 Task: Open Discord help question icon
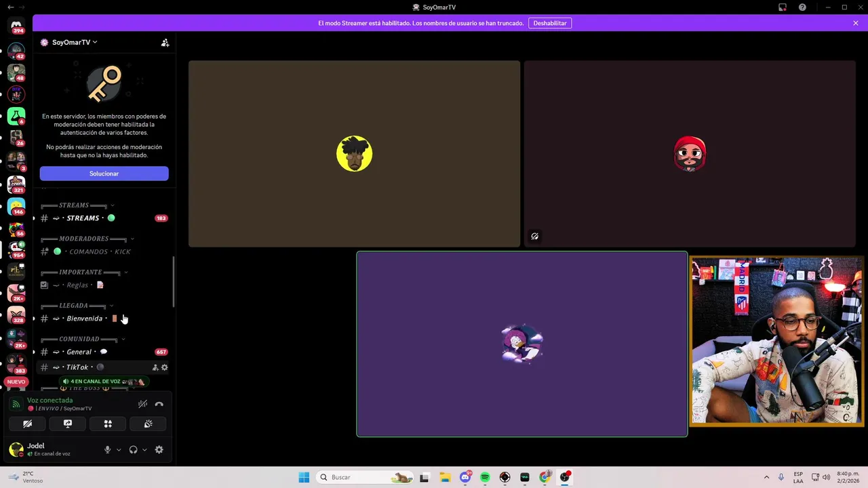click(x=803, y=7)
